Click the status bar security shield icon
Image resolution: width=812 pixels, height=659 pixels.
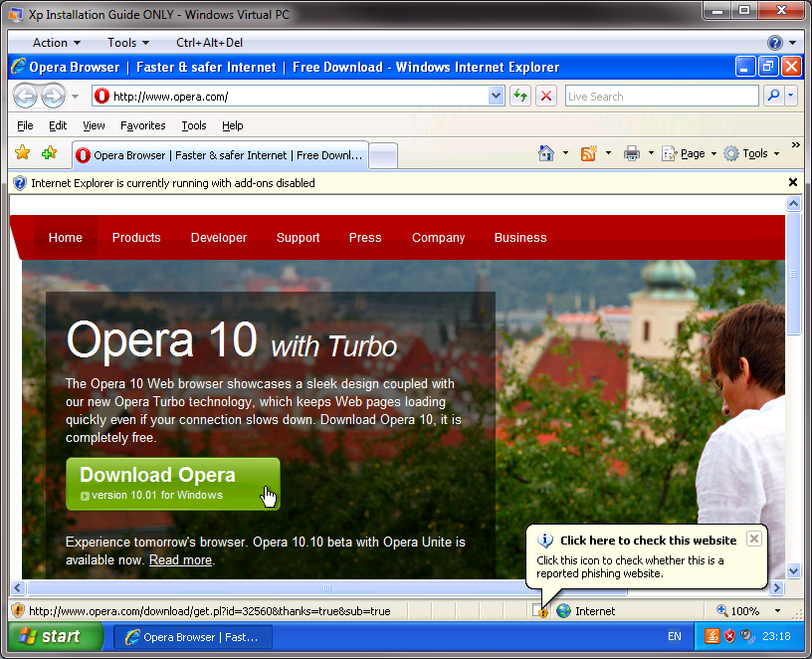(18, 610)
